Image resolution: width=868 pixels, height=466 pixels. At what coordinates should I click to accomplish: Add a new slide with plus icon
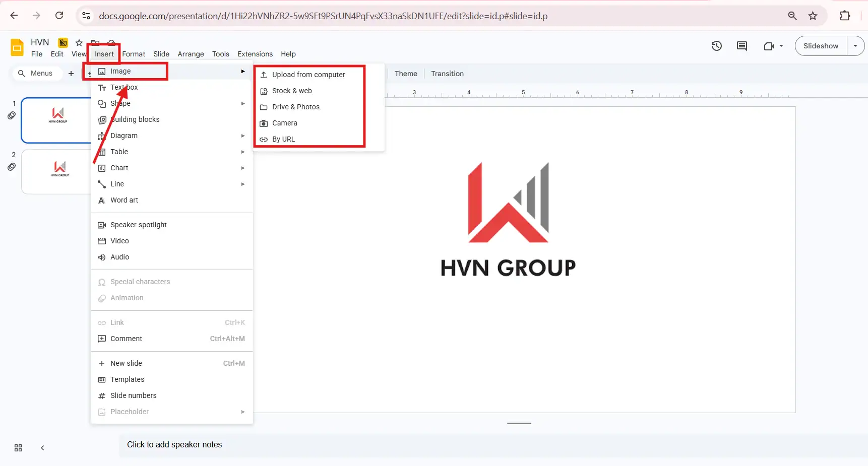[x=71, y=74]
